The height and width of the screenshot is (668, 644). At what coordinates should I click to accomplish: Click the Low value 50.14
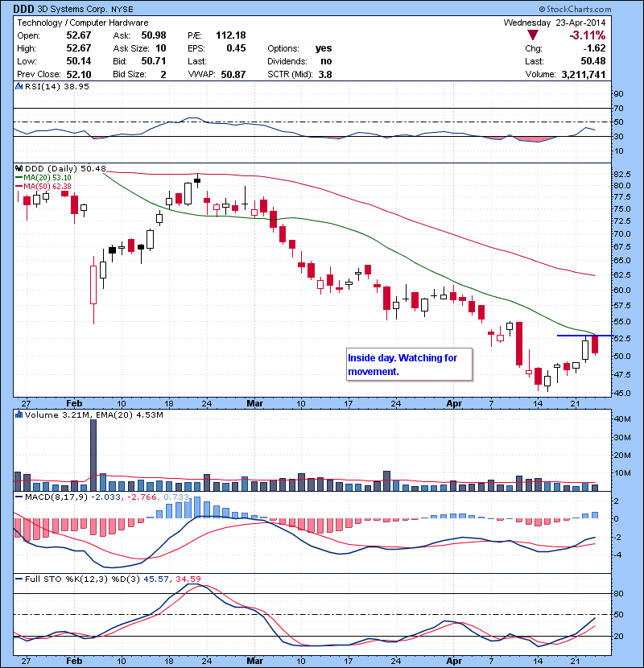78,61
